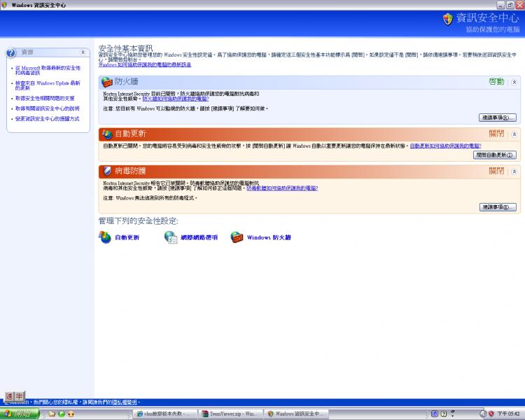525x420 pixels.
Task: Click 建議事項 button in firewall section
Action: (498, 118)
